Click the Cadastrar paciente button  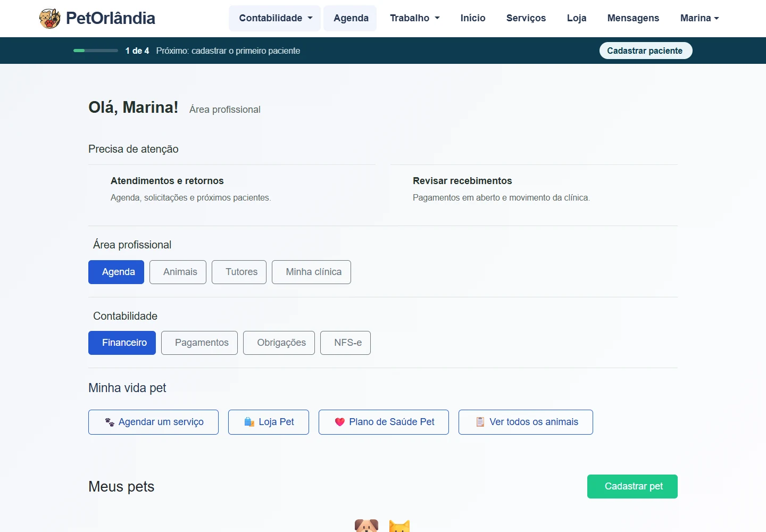[646, 51]
